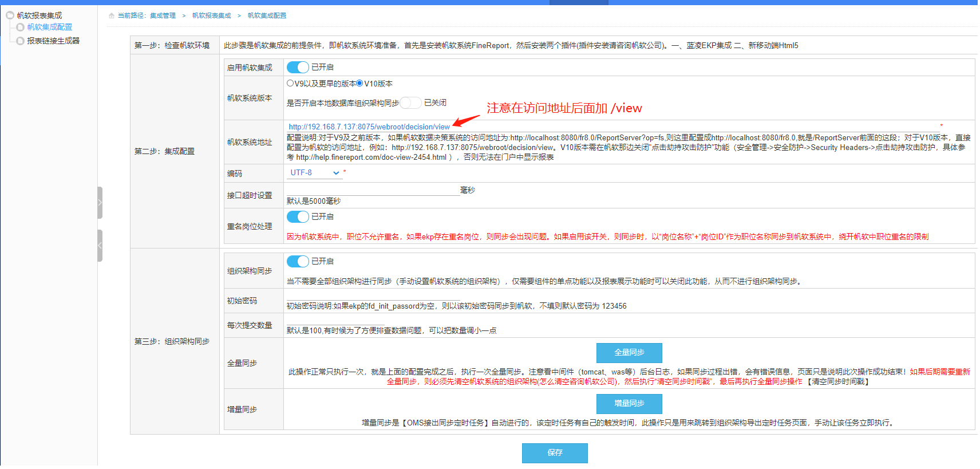Click page icon next to 帆软集成配置
Image resolution: width=980 pixels, height=469 pixels.
(21, 27)
